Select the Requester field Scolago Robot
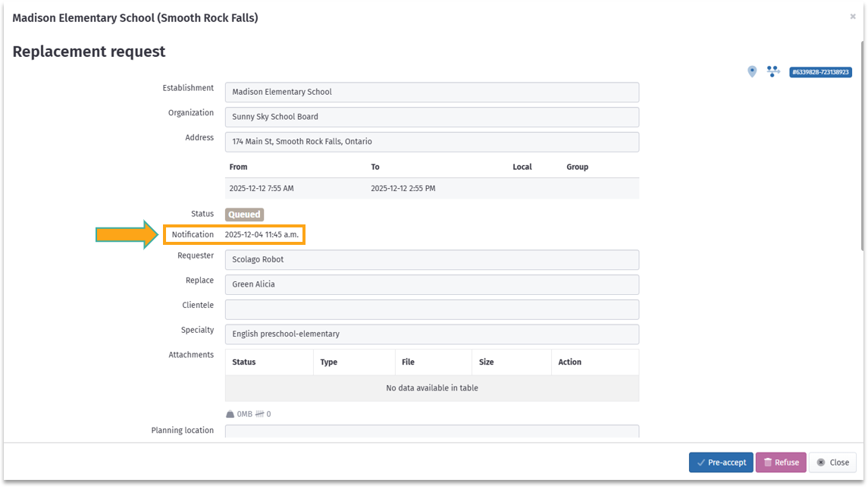 [x=432, y=260]
